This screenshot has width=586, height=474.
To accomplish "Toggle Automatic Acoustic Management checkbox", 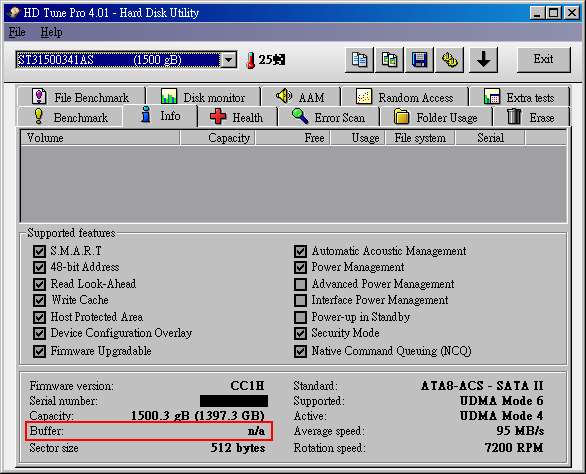I will click(300, 251).
